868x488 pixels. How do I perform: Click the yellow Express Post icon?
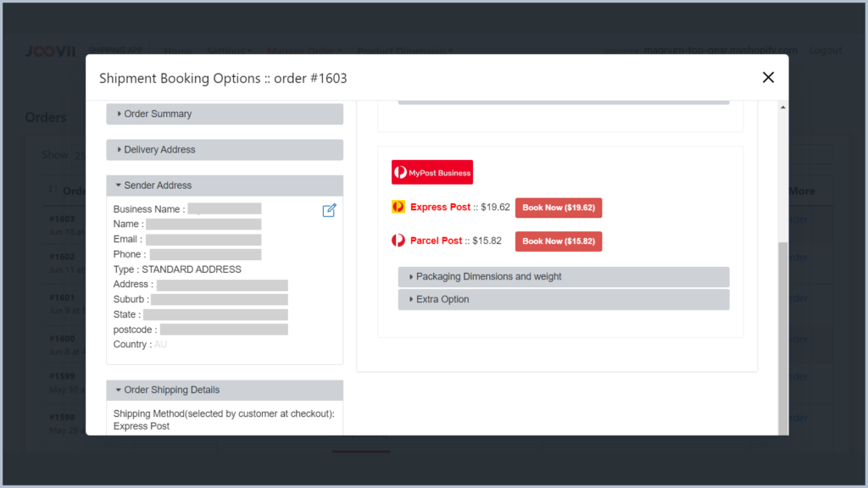398,207
